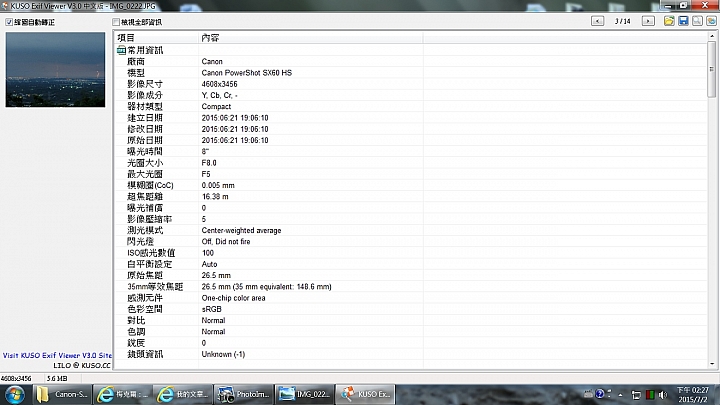The image size is (720, 405).
Task: Click scroll-up arrow of the info list
Action: tap(712, 36)
